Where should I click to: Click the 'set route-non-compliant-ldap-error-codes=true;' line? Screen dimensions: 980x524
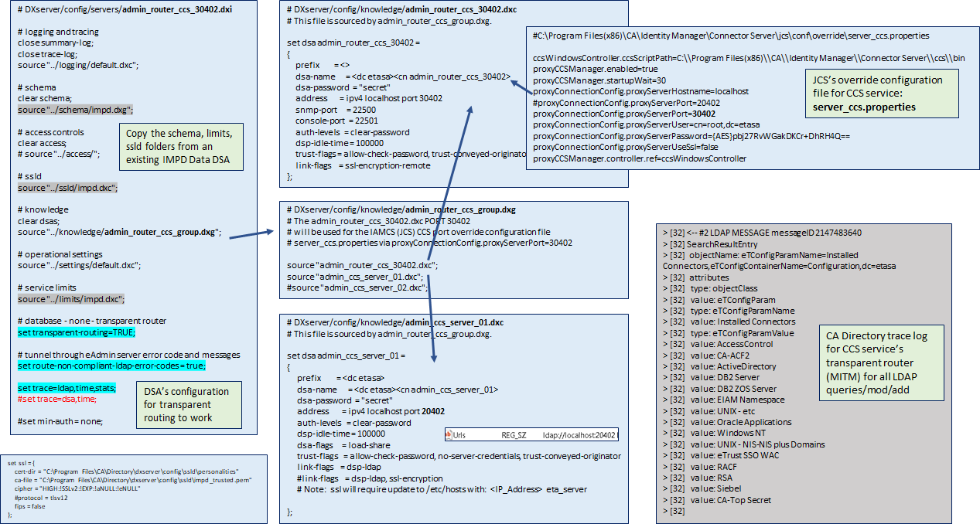point(101,365)
